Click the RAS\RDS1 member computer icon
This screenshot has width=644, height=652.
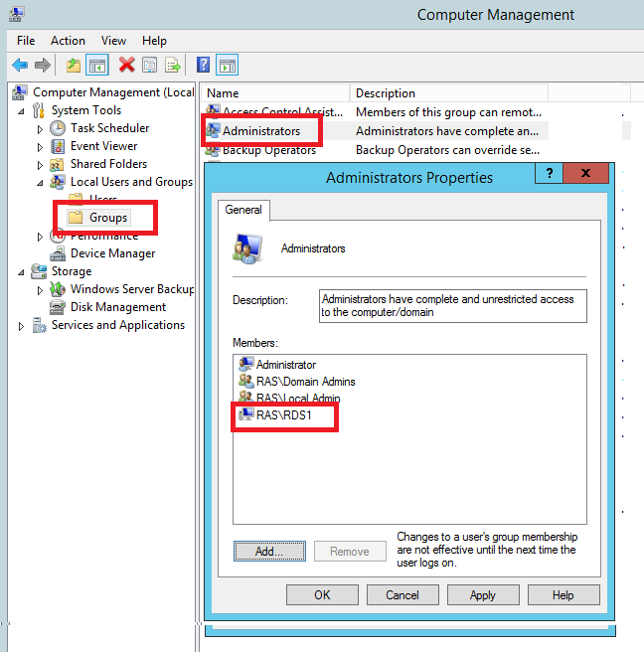245,414
